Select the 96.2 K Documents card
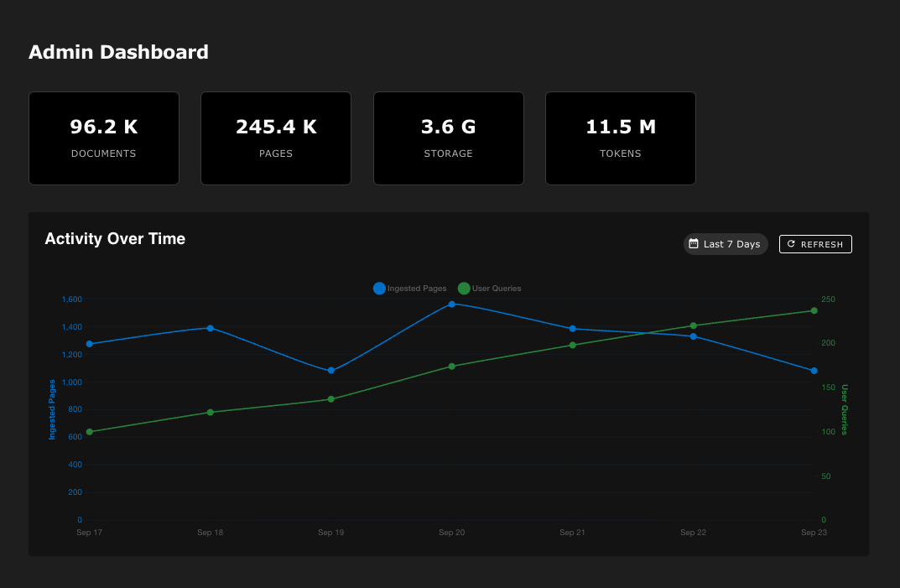The height and width of the screenshot is (588, 900). tap(104, 138)
